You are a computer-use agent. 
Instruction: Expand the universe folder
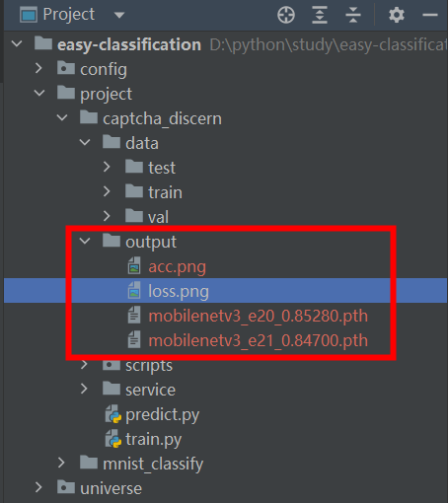[x=38, y=487]
